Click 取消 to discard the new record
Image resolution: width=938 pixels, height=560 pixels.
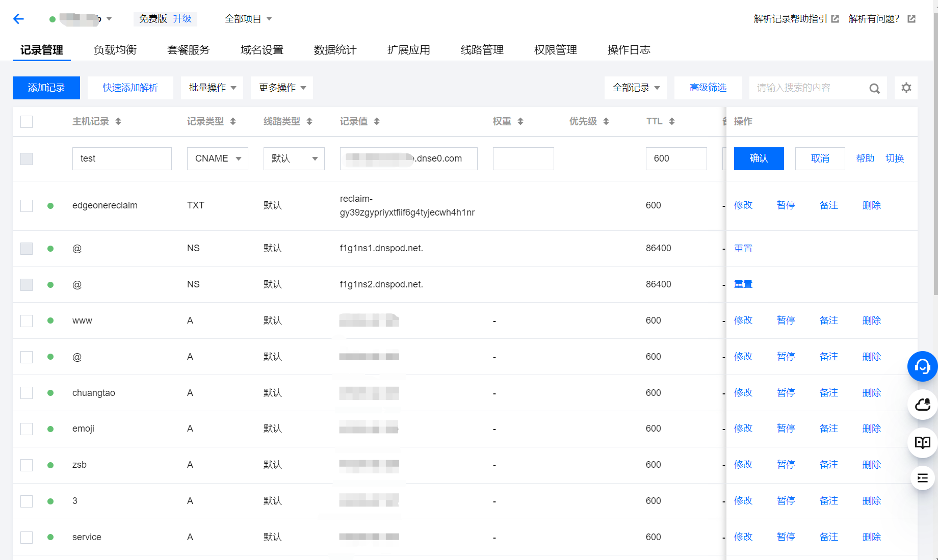[820, 158]
